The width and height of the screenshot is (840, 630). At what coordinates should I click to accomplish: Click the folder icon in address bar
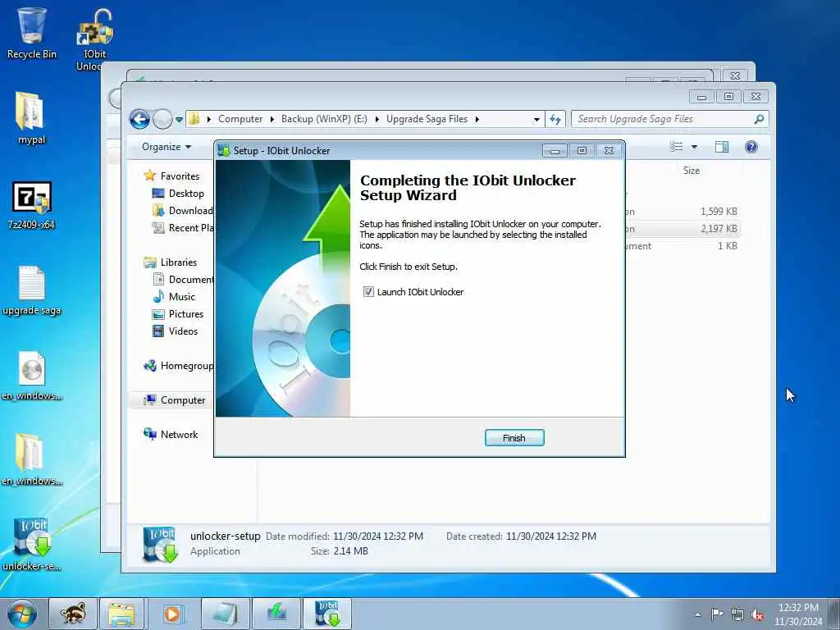(195, 119)
